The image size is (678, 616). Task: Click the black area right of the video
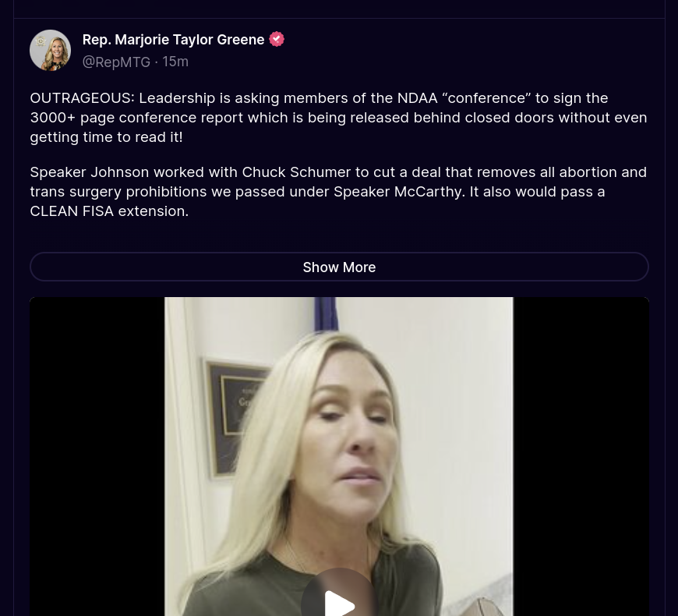[581, 456]
